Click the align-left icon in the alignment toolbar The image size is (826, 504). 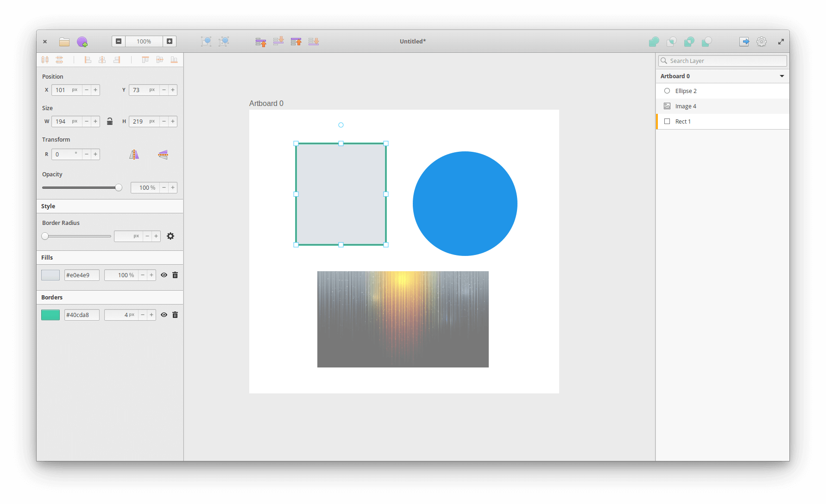[x=88, y=59]
